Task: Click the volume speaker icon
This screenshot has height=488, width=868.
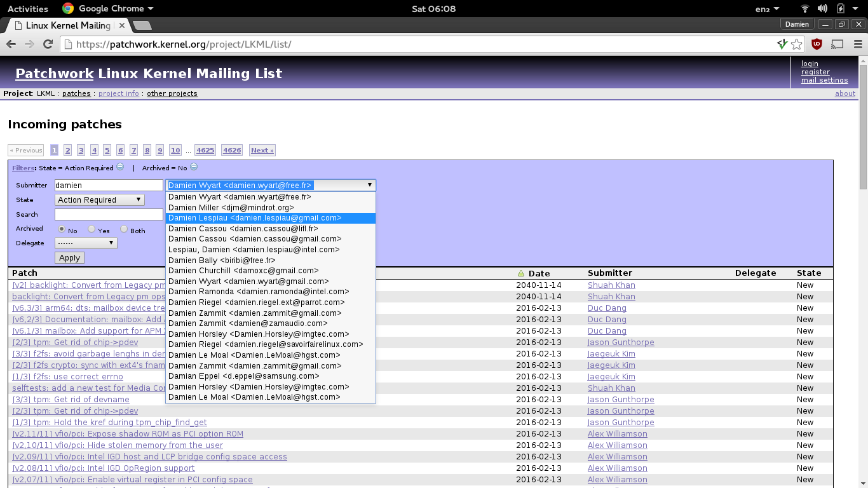Action: coord(822,9)
